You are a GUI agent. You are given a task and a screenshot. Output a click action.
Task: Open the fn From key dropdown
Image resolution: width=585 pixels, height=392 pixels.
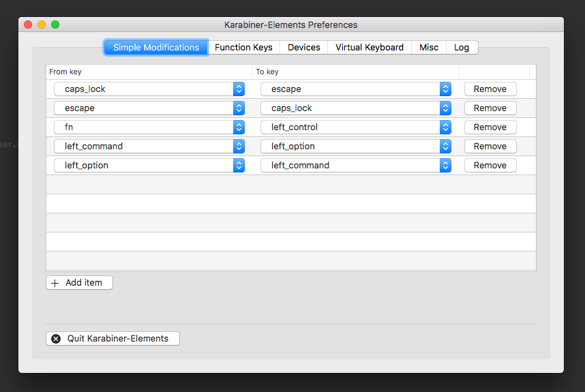149,127
